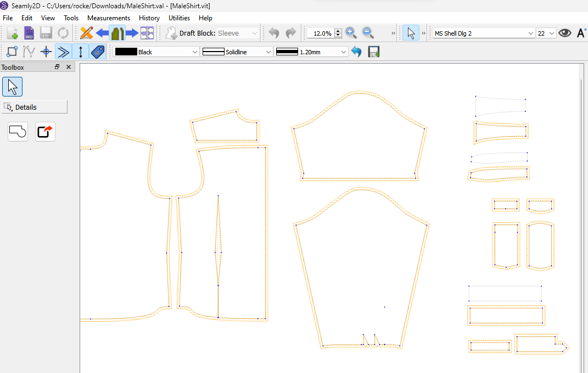Click the zoom out magnifier icon

tap(367, 33)
